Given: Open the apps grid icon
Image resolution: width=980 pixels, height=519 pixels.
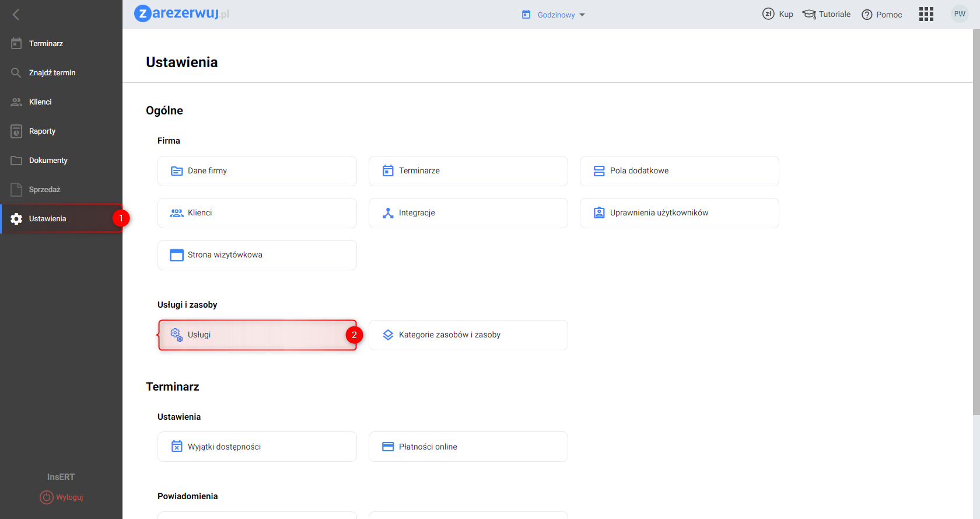Looking at the screenshot, I should pyautogui.click(x=926, y=14).
